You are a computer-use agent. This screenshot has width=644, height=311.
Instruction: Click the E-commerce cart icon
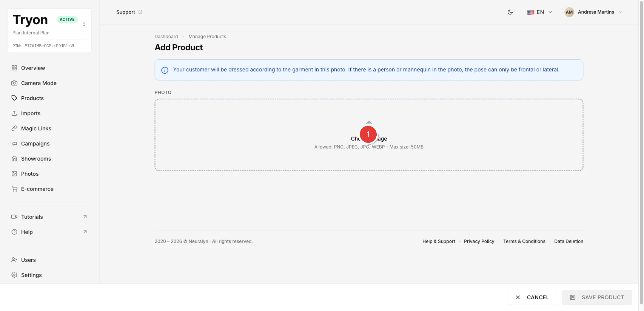tap(14, 189)
